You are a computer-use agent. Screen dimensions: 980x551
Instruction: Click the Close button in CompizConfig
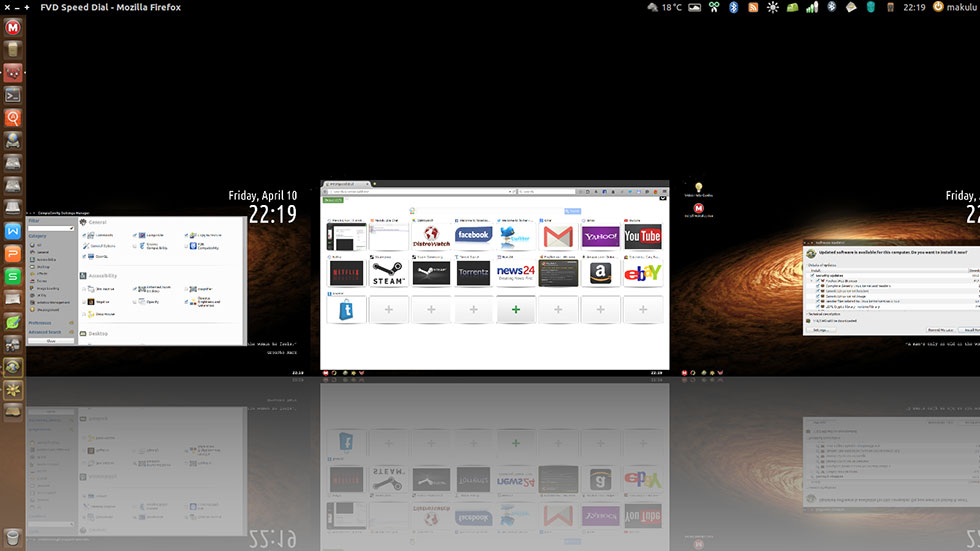click(51, 341)
